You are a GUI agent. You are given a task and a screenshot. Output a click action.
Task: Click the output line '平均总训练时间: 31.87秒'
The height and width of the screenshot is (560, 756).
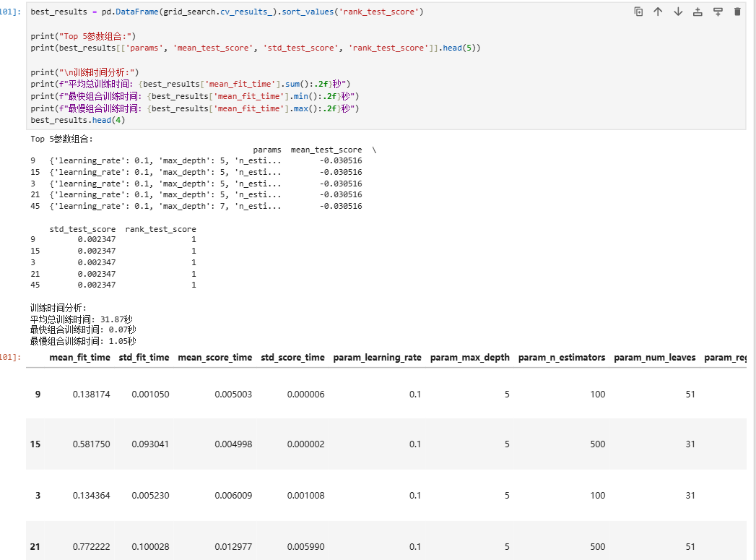(x=81, y=319)
